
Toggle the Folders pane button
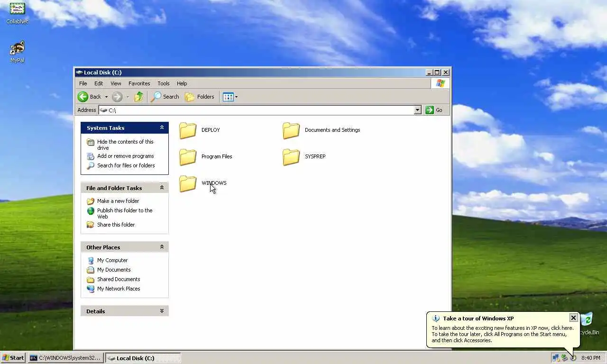[x=200, y=97]
